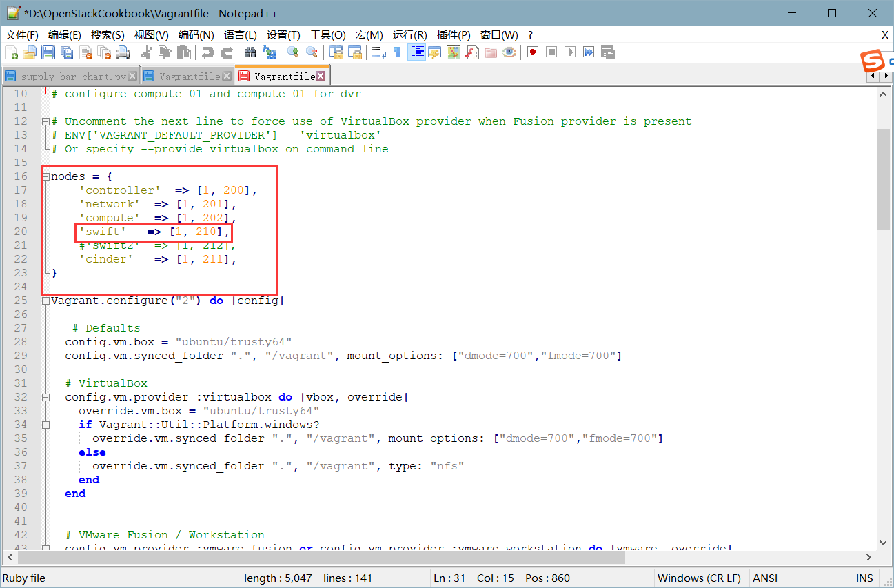Open the 搜索(S) menu
The height and width of the screenshot is (588, 894).
click(x=108, y=34)
